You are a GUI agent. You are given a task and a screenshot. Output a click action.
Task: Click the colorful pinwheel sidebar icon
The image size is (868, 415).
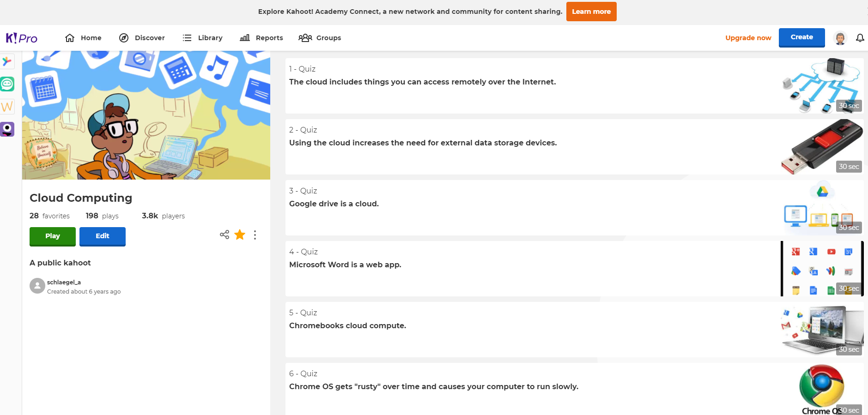click(7, 61)
